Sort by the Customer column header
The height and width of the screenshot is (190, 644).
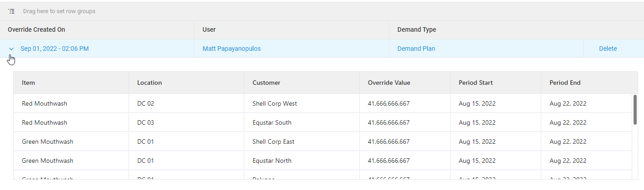[x=266, y=83]
